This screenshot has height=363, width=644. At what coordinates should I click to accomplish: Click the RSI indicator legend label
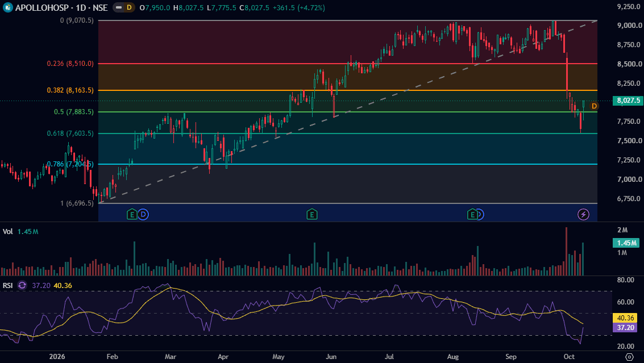[x=8, y=285]
